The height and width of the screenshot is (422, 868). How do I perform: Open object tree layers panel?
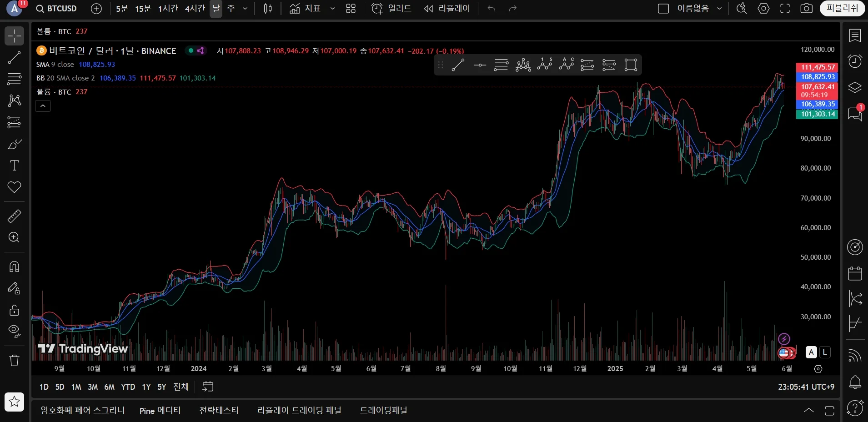855,87
